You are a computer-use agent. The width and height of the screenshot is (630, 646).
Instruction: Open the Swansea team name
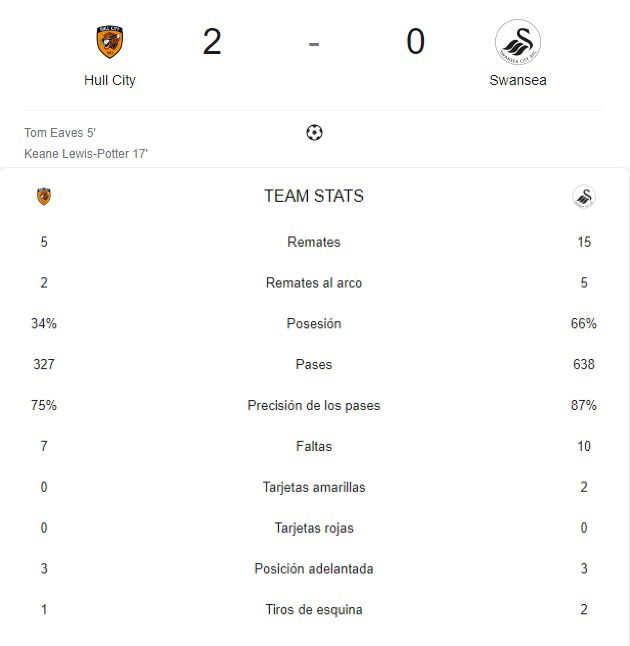pos(518,80)
